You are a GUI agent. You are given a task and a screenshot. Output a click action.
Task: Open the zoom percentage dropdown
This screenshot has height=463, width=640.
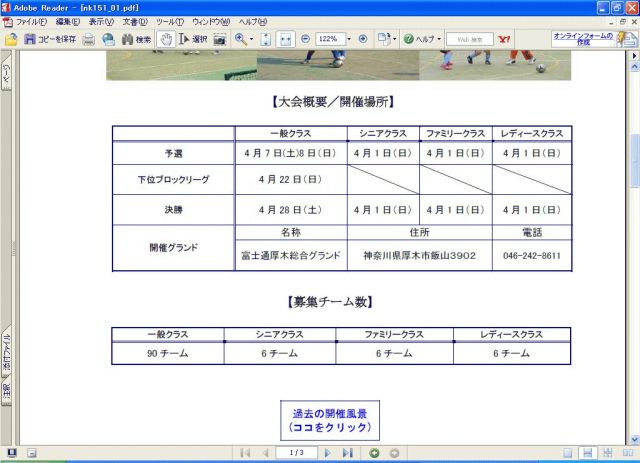pyautogui.click(x=349, y=39)
